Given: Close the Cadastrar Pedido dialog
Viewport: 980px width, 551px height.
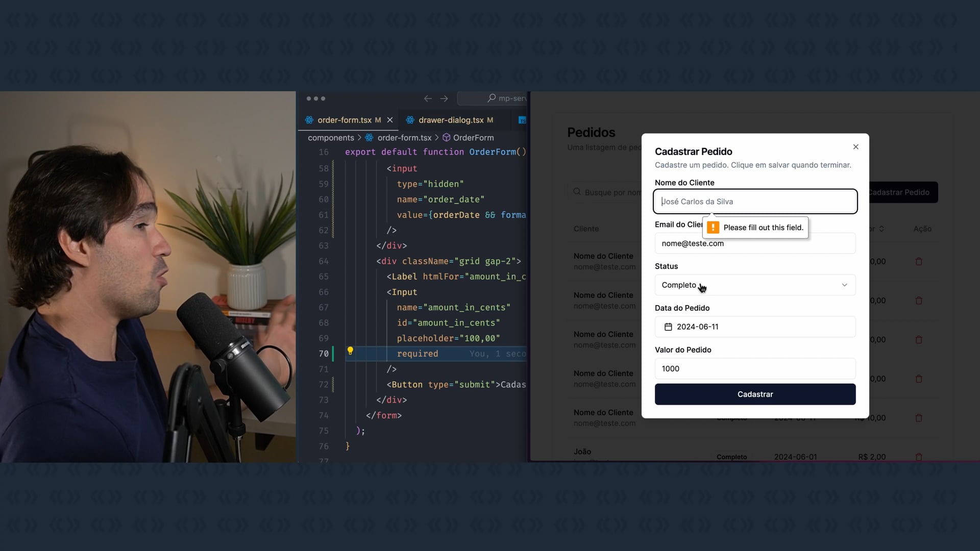Looking at the screenshot, I should 856,147.
